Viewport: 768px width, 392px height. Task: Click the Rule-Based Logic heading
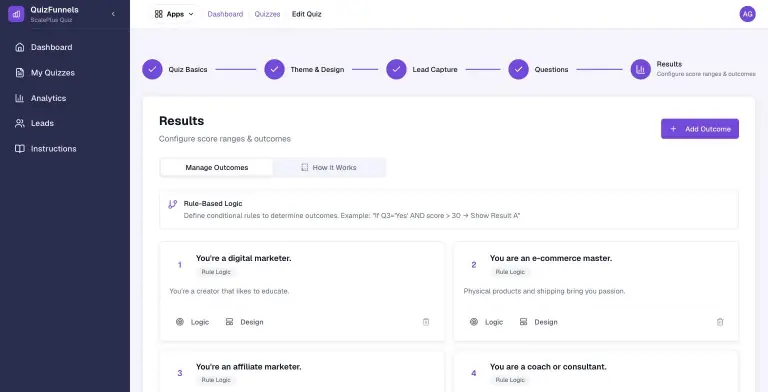[213, 203]
